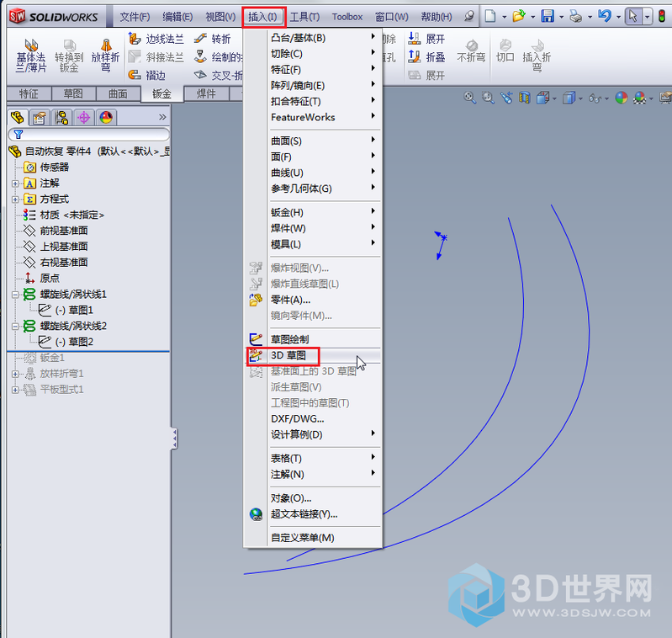Click the Save floppy disk icon
This screenshot has height=638, width=672.
coord(548,16)
